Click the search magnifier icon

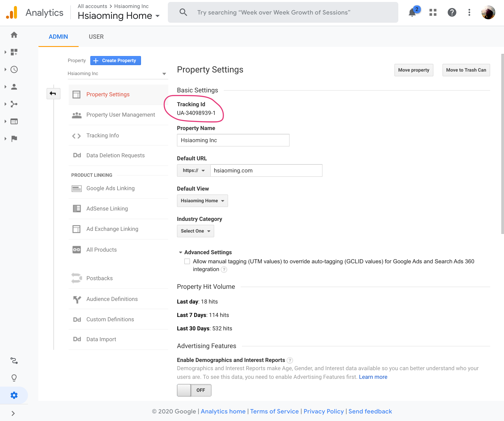[x=183, y=12]
